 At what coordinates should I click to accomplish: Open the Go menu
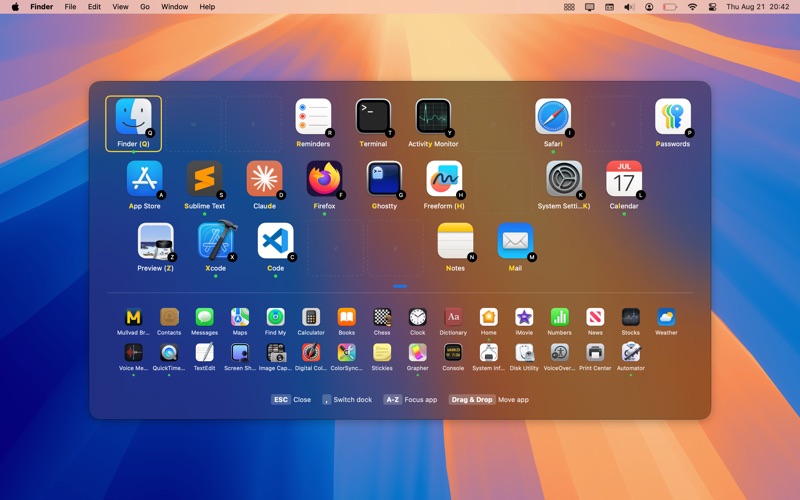point(145,7)
